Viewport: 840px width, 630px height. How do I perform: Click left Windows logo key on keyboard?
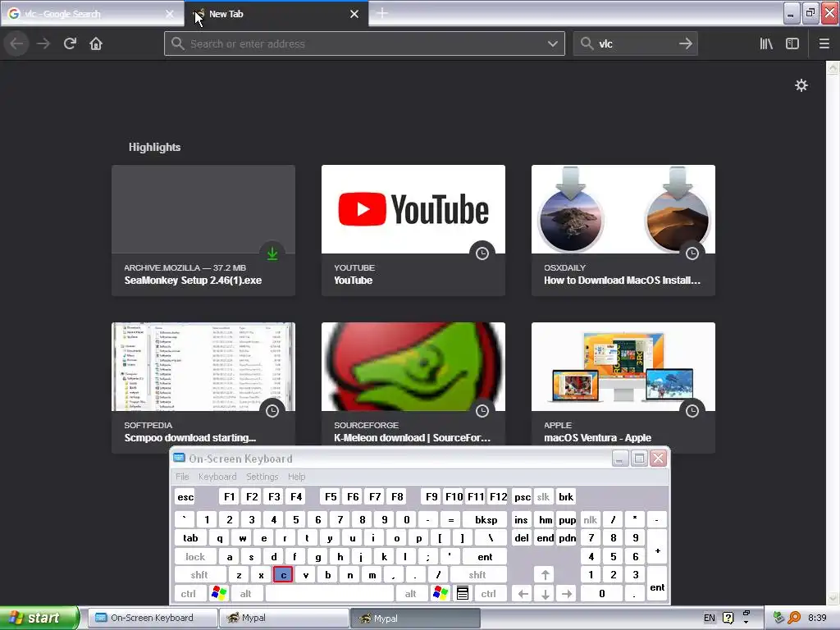pos(219,593)
